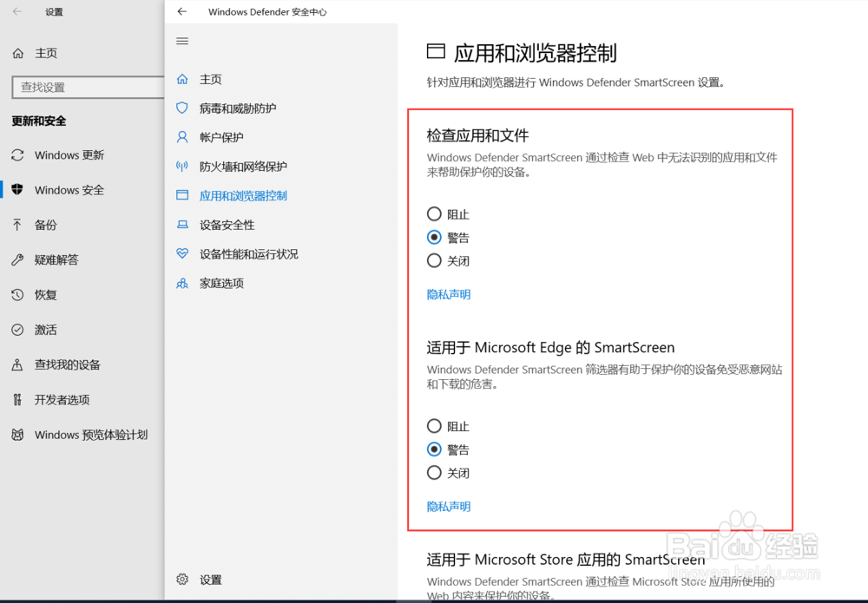Open 备份 settings page
Viewport: 868px width, 603px height.
click(45, 225)
